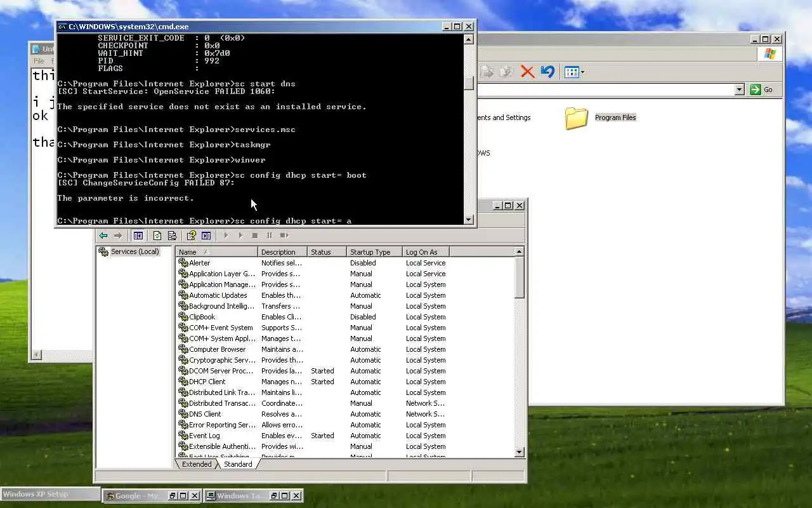This screenshot has height=508, width=812.
Task: Open the Explorer address bar dropdown arrow
Action: click(x=739, y=90)
